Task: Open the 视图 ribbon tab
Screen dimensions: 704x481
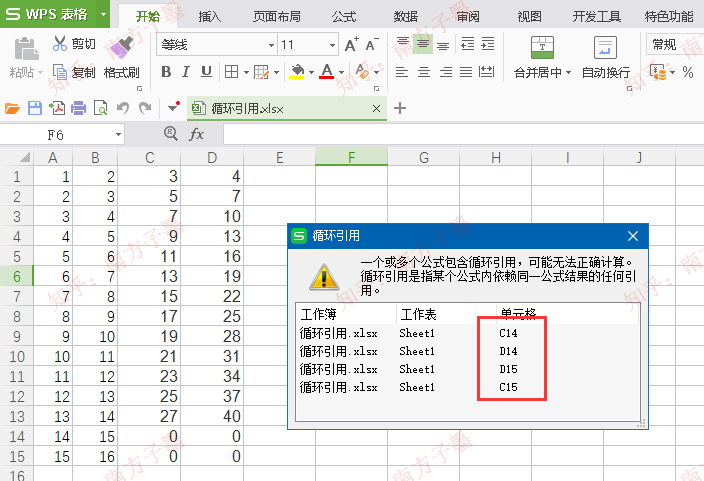Action: click(x=530, y=17)
